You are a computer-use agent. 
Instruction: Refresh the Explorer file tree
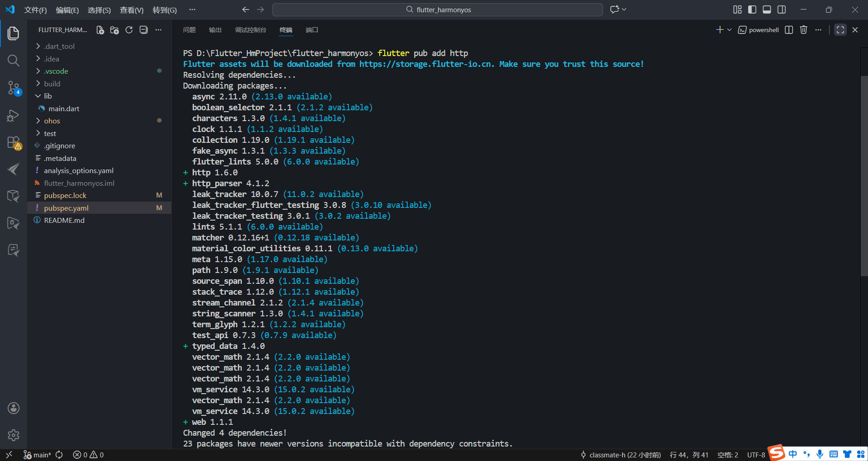click(x=129, y=30)
